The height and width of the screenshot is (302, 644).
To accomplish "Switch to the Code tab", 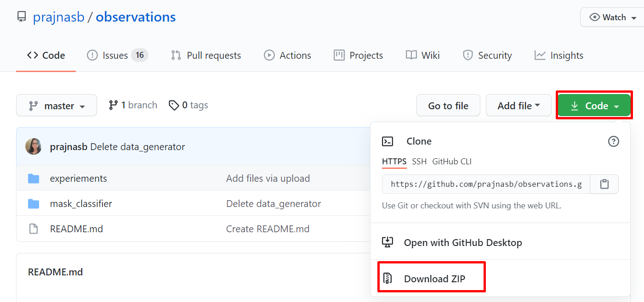I will click(x=46, y=56).
